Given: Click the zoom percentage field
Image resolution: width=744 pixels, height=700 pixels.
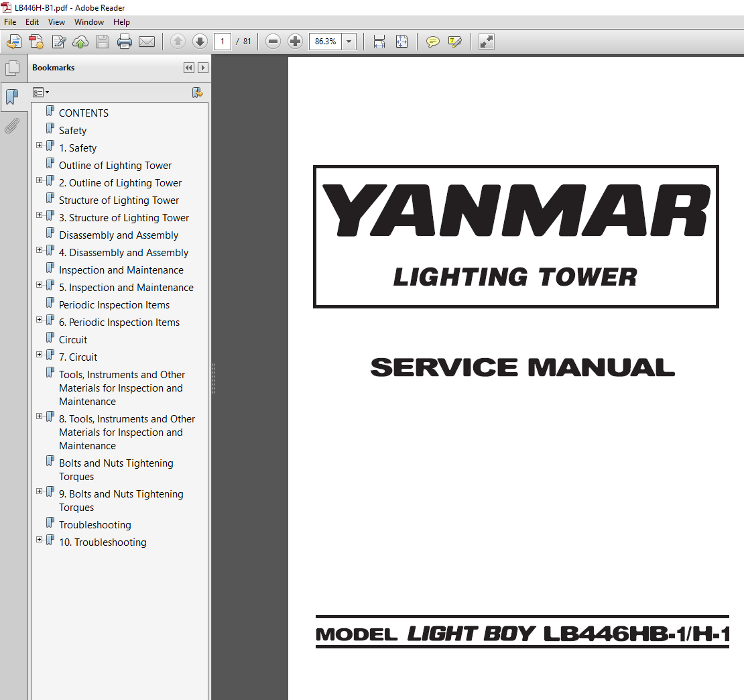Looking at the screenshot, I should point(326,42).
